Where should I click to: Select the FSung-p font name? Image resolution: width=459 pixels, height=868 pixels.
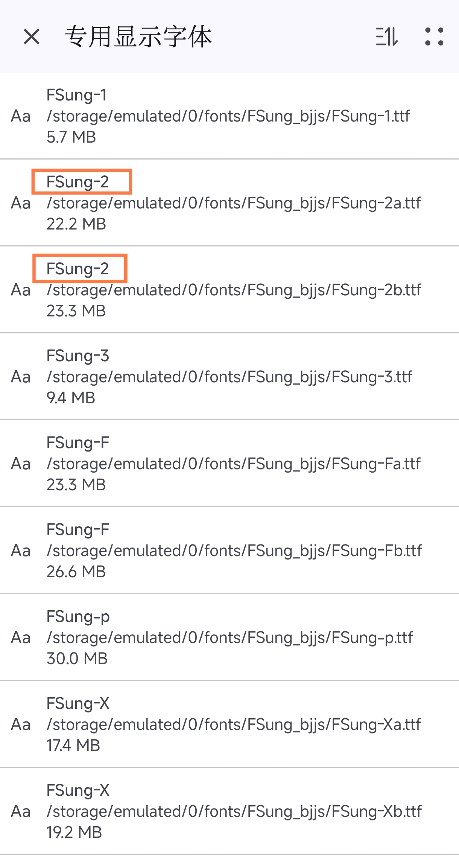(x=78, y=617)
